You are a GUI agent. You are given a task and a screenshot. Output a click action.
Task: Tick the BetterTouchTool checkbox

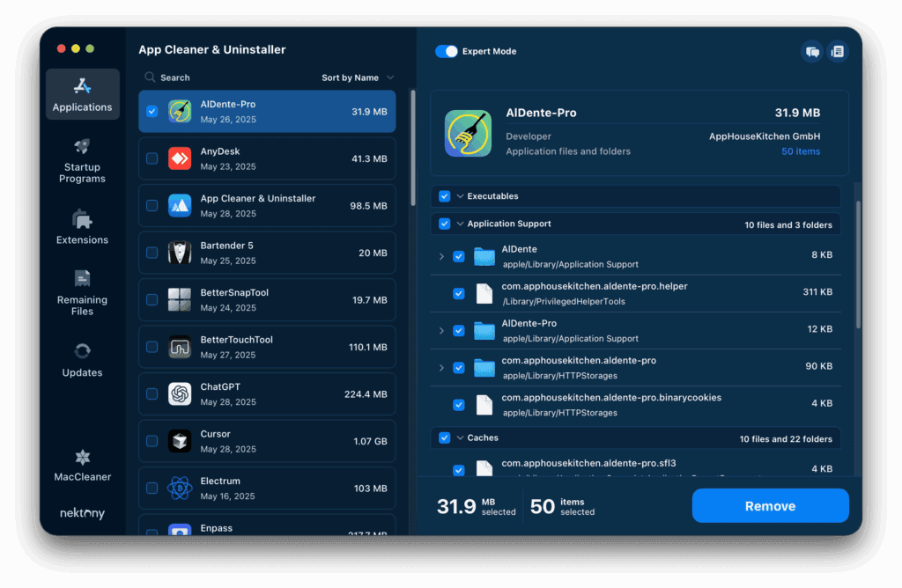pyautogui.click(x=152, y=347)
